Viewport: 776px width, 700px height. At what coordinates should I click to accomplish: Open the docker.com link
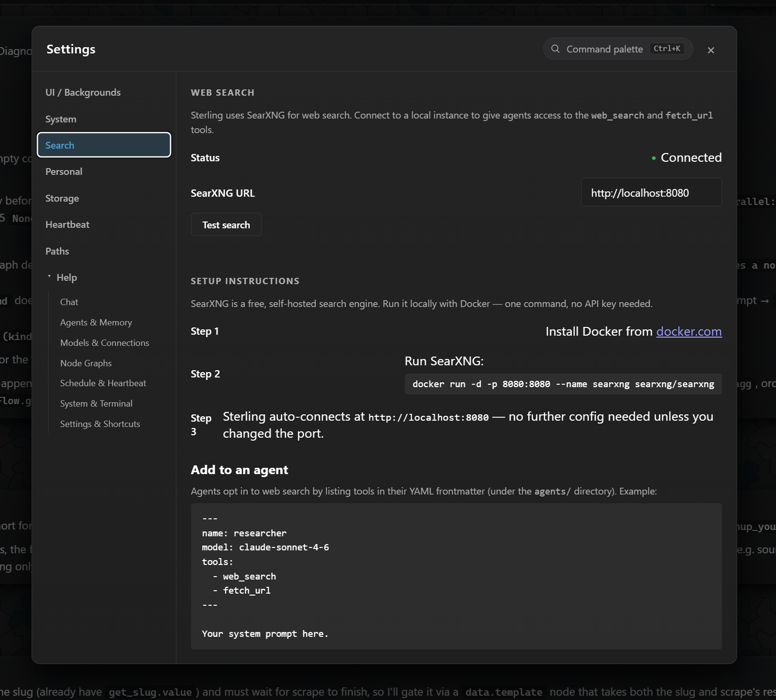[689, 331]
